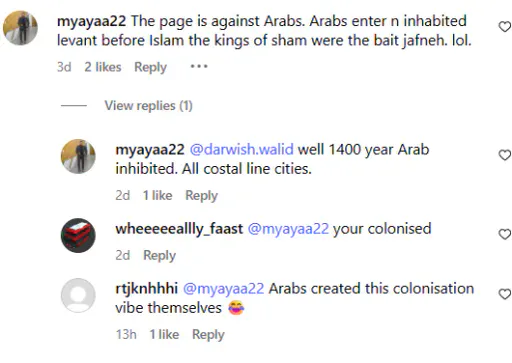
Task: Open myayaa22's avatar on the reply comment
Action: pos(78,156)
